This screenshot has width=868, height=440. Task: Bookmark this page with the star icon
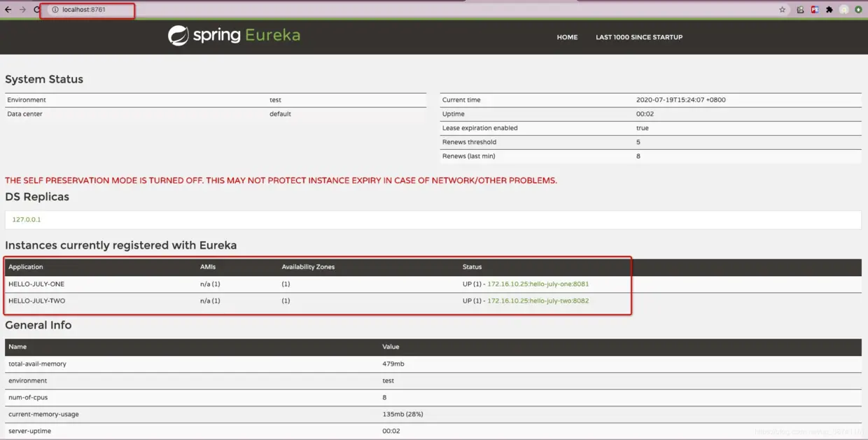[x=783, y=10]
